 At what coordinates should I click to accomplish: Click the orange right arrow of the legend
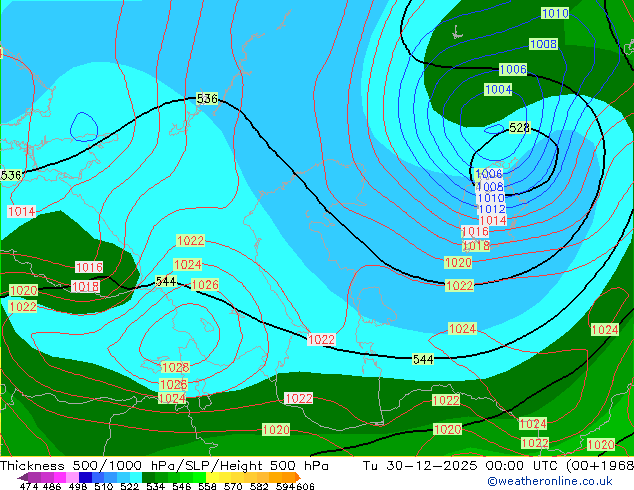(298, 477)
